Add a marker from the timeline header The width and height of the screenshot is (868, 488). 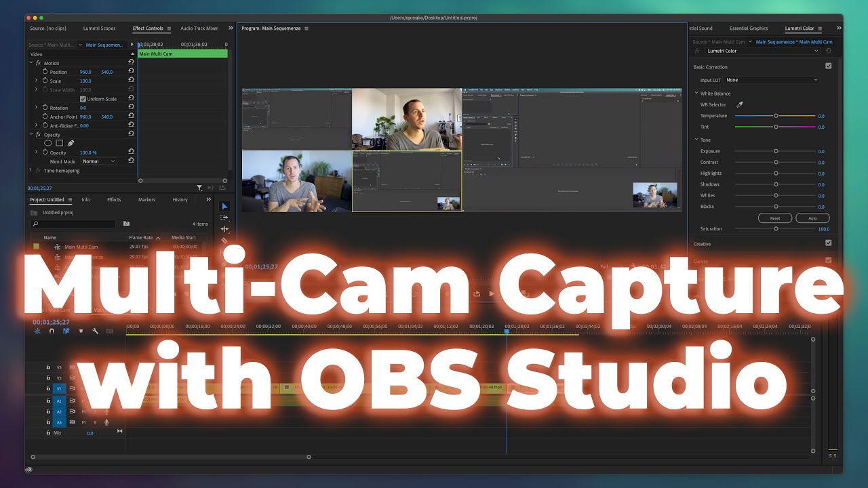point(81,331)
